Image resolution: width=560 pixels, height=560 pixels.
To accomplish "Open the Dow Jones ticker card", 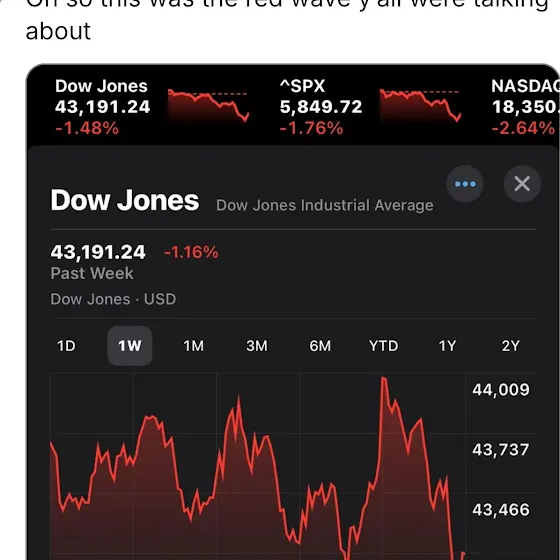I will point(152,106).
